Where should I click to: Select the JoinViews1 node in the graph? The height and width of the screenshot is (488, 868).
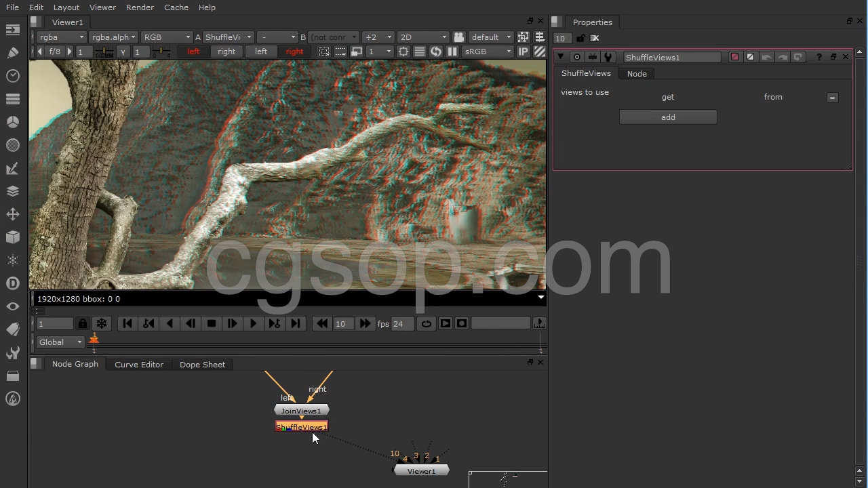(301, 411)
